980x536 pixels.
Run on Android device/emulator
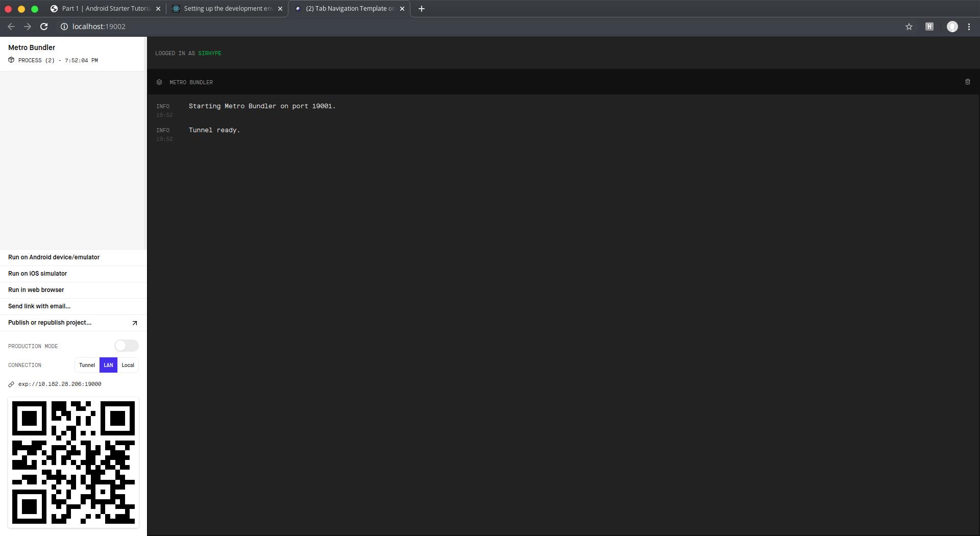pyautogui.click(x=73, y=257)
